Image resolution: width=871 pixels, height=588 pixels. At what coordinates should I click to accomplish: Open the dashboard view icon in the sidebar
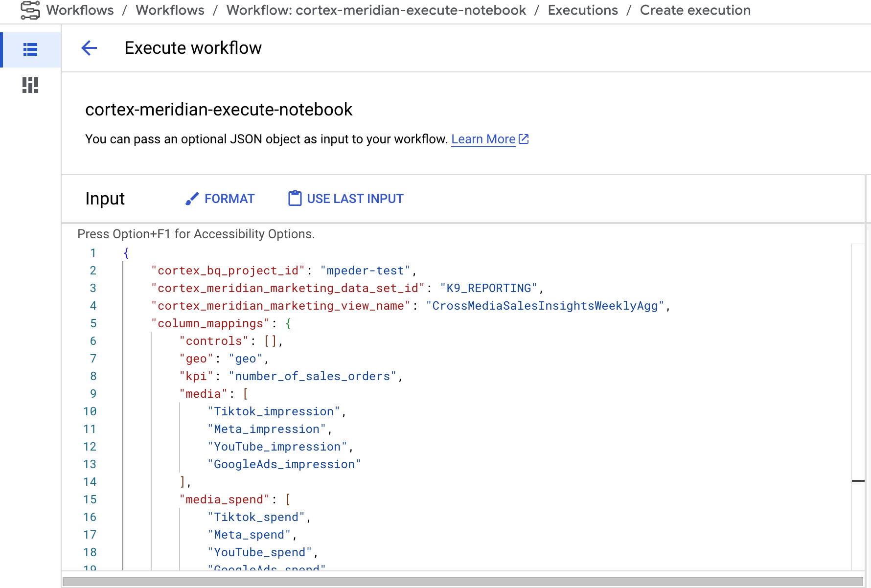tap(30, 85)
